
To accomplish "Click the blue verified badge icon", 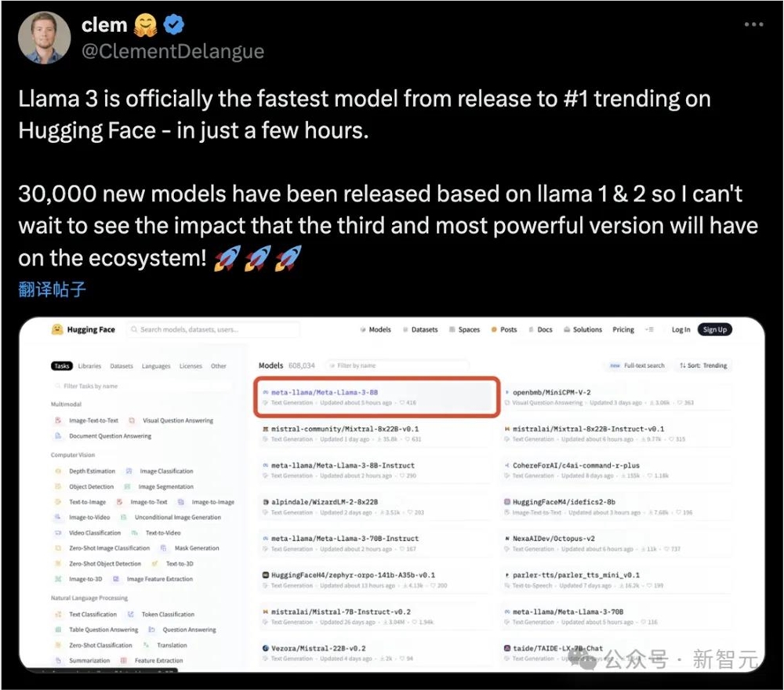I will (174, 24).
